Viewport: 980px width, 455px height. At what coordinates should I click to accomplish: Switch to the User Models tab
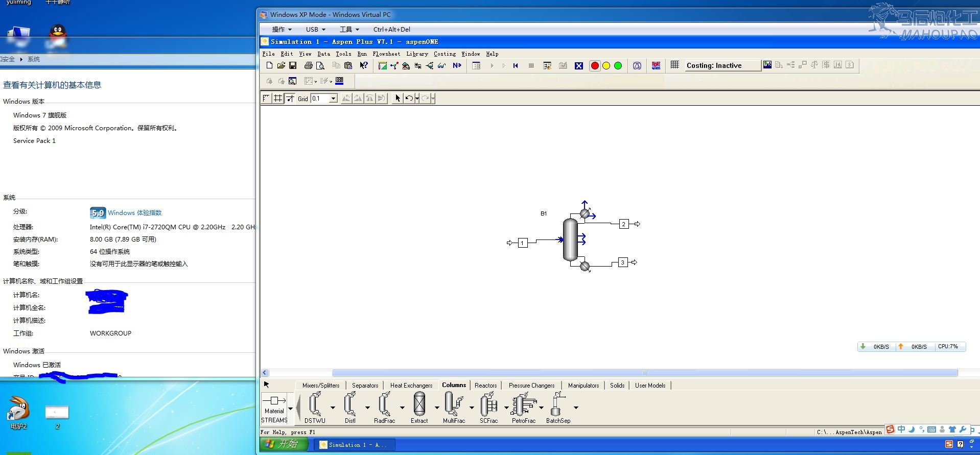pos(650,386)
